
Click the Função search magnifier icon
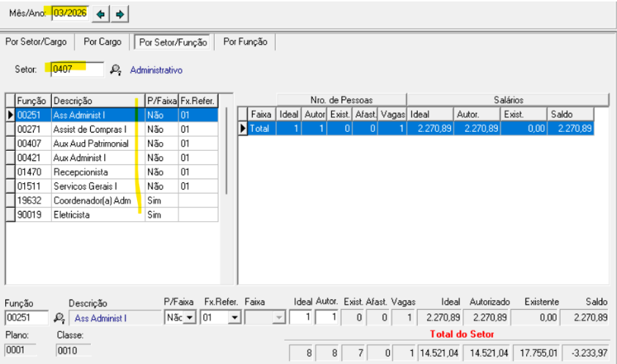click(x=59, y=319)
